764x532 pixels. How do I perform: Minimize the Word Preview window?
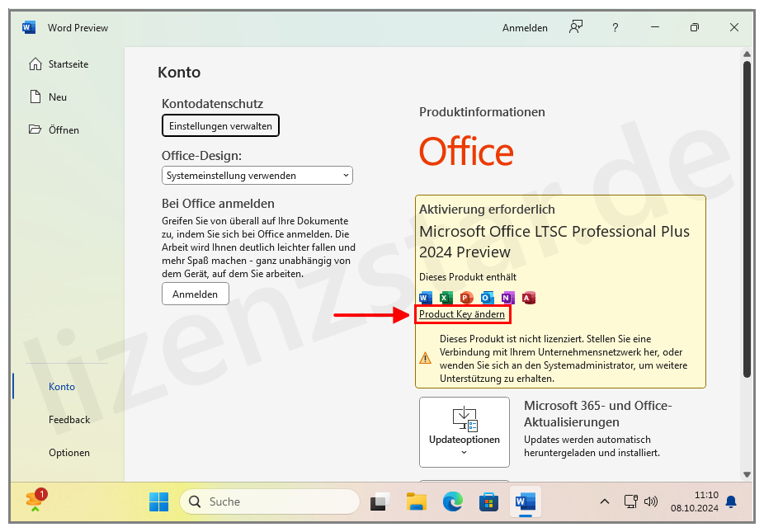[655, 27]
